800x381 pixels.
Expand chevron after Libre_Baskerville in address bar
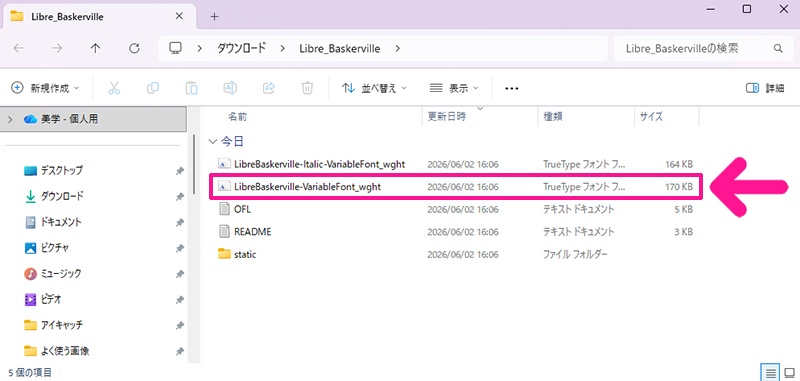398,48
